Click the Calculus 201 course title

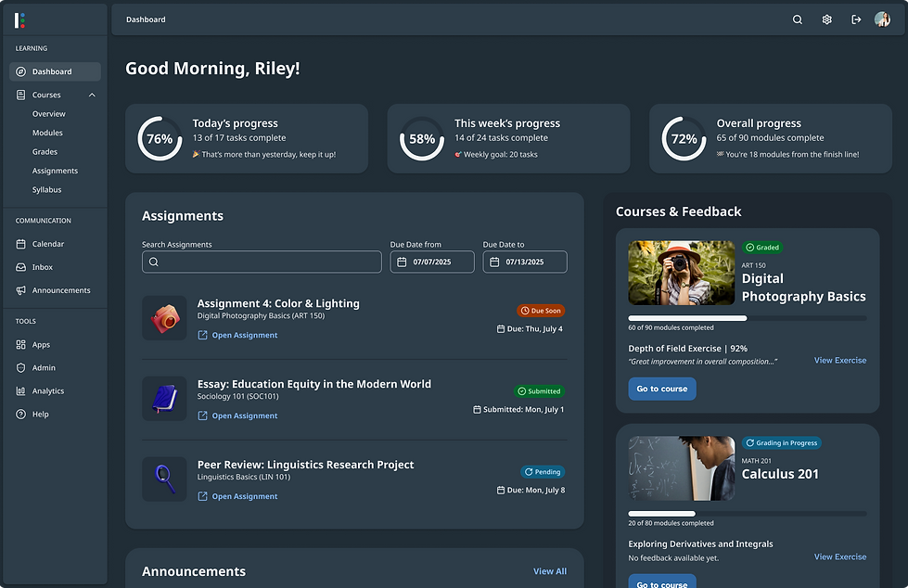pos(780,474)
